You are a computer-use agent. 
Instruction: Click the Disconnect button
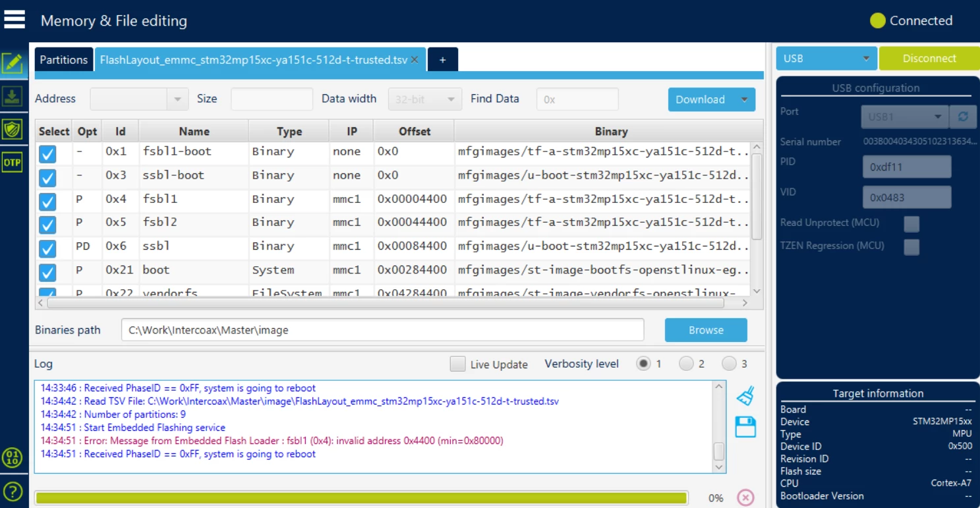tap(929, 59)
